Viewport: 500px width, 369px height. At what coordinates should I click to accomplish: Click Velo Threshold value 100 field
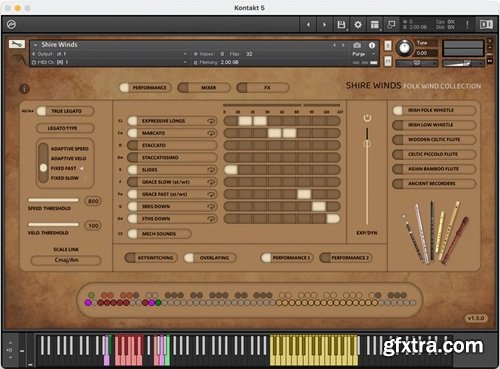[x=93, y=226]
